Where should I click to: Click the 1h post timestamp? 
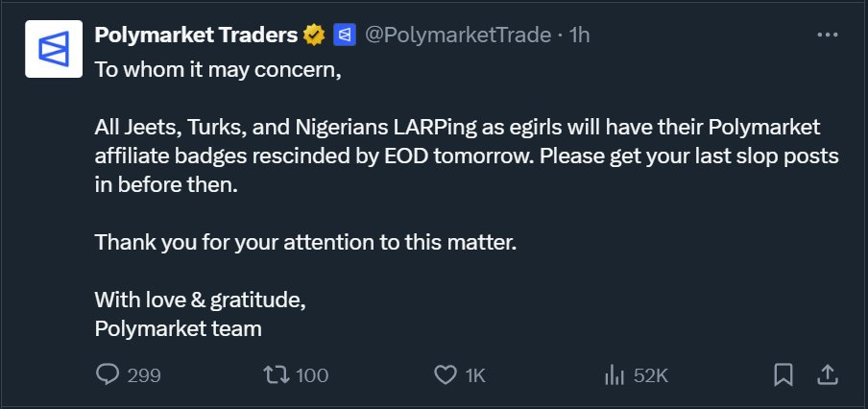point(580,36)
